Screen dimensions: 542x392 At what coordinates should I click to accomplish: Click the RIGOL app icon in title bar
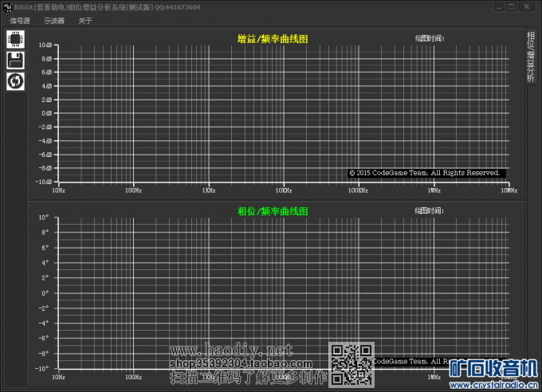pos(7,6)
